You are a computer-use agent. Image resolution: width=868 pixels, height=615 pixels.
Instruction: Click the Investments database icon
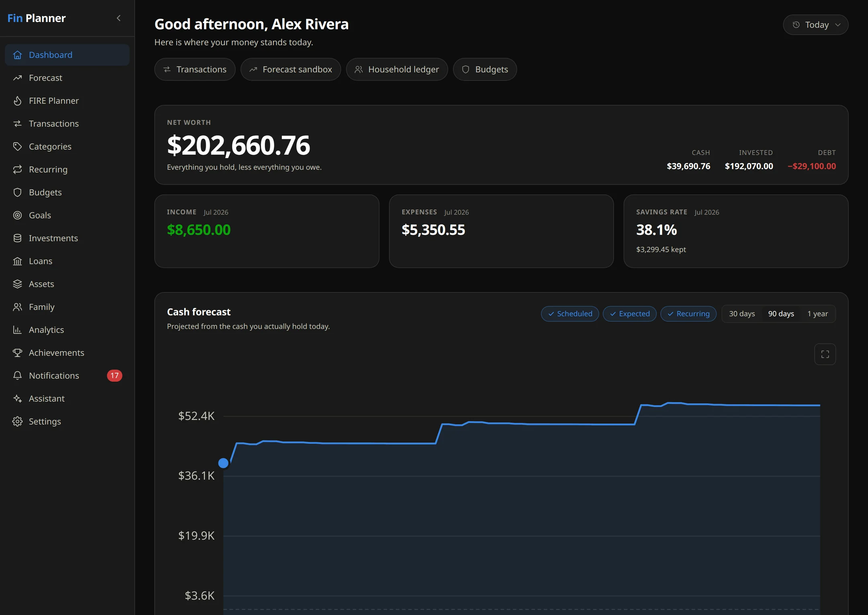(17, 238)
